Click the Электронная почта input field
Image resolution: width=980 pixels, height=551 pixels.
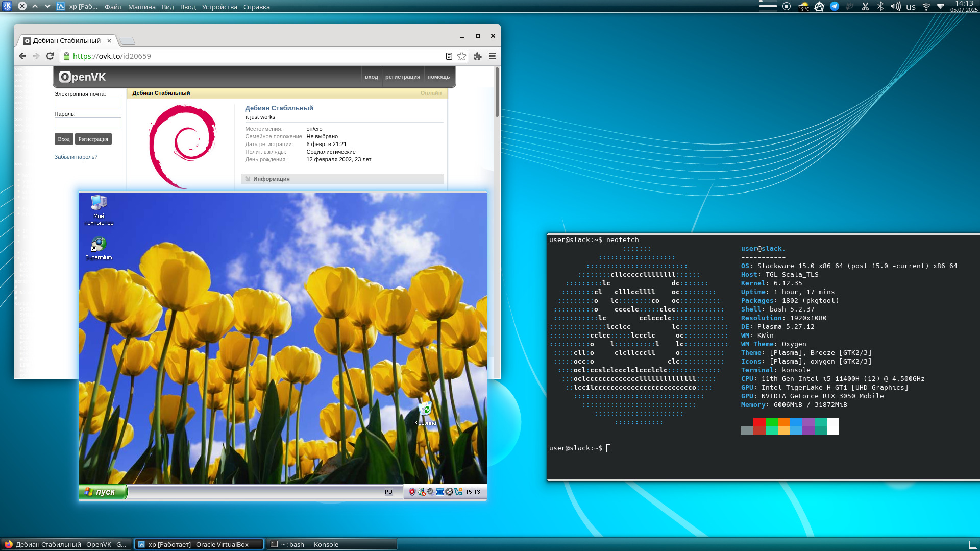coord(88,103)
